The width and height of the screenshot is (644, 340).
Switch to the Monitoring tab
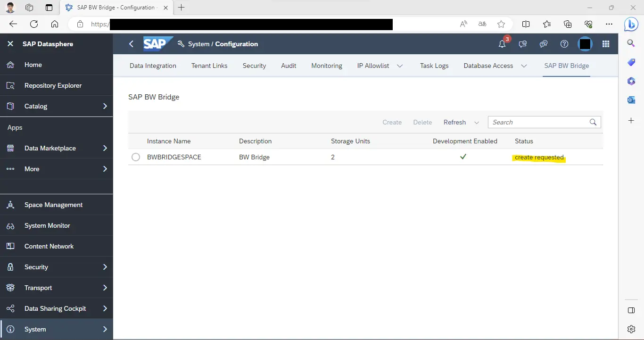[x=327, y=66]
